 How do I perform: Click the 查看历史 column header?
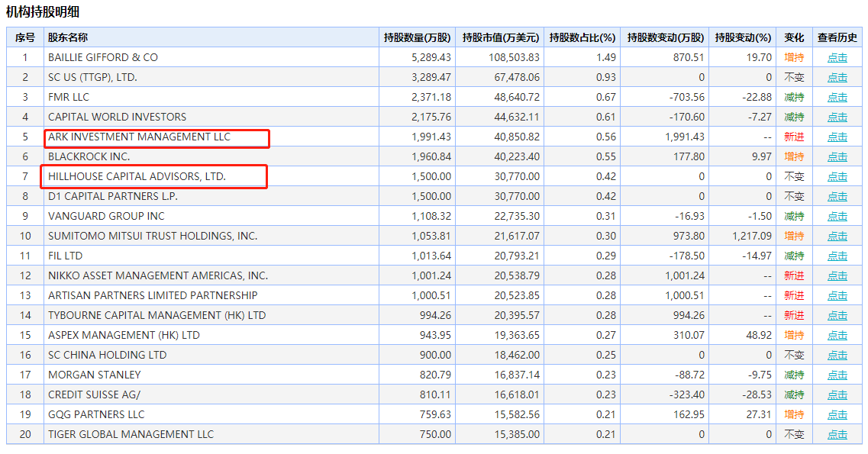837,37
